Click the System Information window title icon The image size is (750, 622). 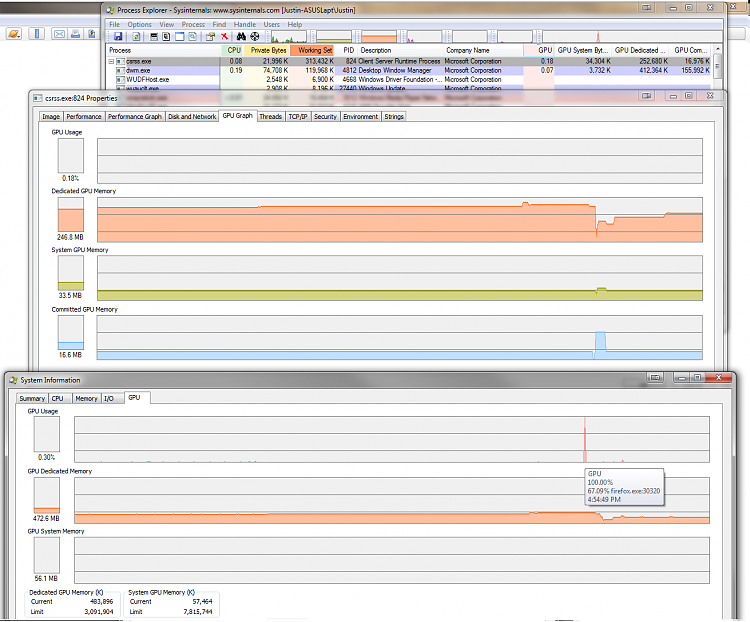click(13, 380)
